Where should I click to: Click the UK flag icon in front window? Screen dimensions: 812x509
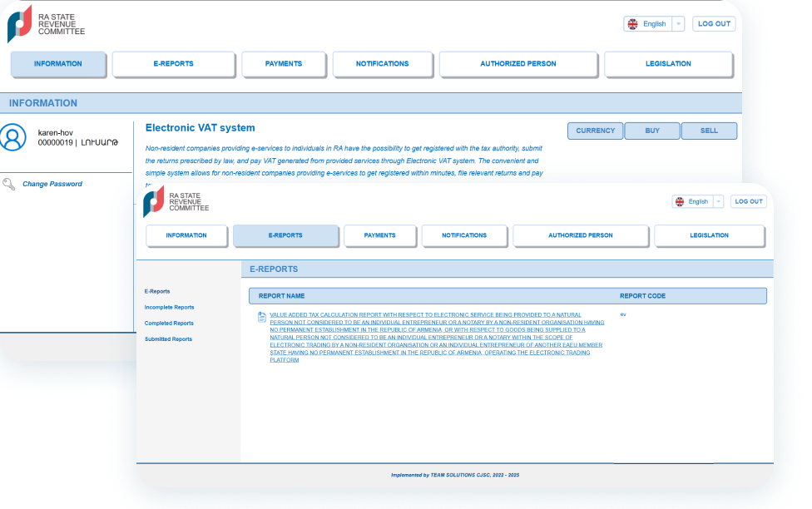point(681,201)
